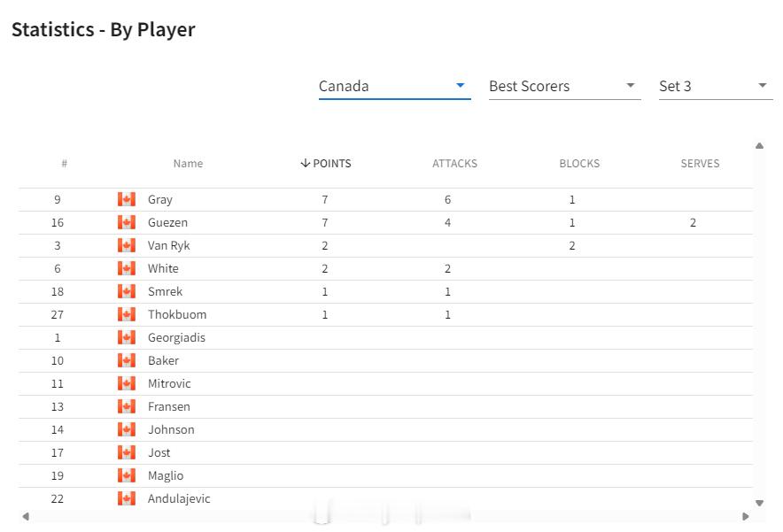Click the flag icon beside Van Ryk
Image resolution: width=783 pixels, height=532 pixels.
pyautogui.click(x=127, y=245)
